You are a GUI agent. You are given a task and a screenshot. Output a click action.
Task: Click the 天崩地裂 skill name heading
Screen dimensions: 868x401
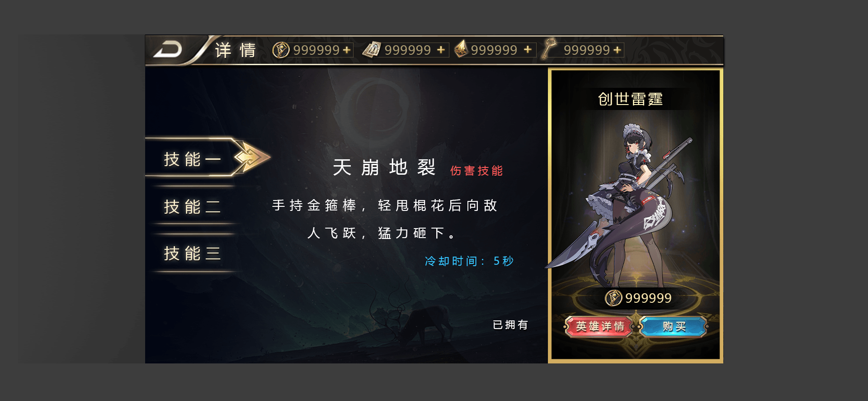click(x=384, y=167)
